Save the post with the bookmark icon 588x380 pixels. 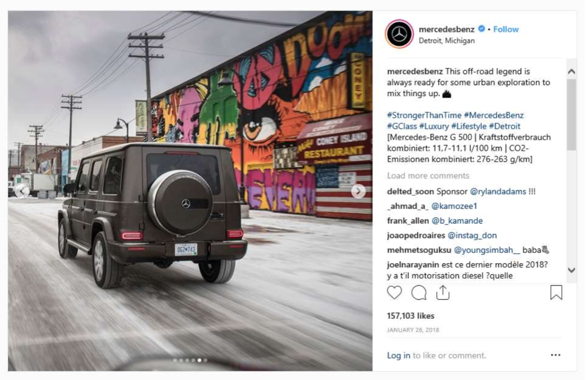[x=556, y=292]
